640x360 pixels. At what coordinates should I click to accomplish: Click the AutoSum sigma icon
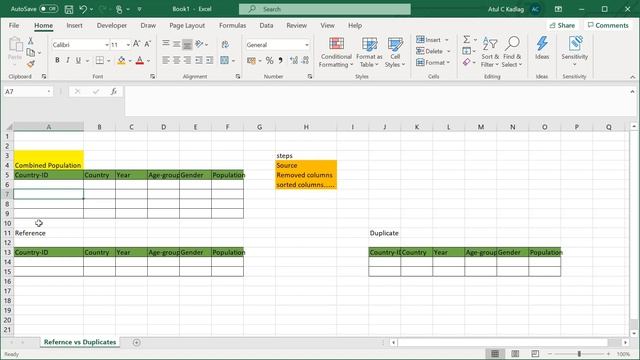[467, 40]
